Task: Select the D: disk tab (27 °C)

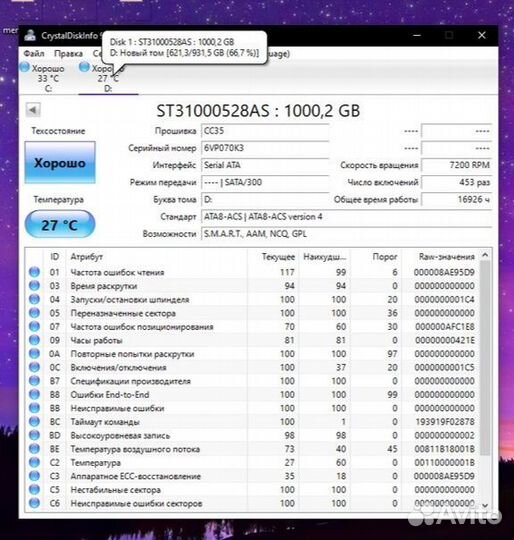Action: point(108,78)
